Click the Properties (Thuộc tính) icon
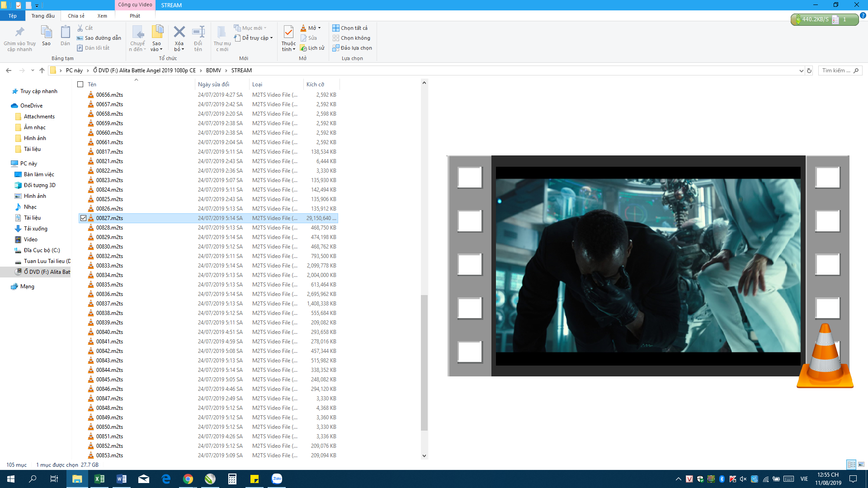Image resolution: width=868 pixels, height=488 pixels. pos(288,32)
